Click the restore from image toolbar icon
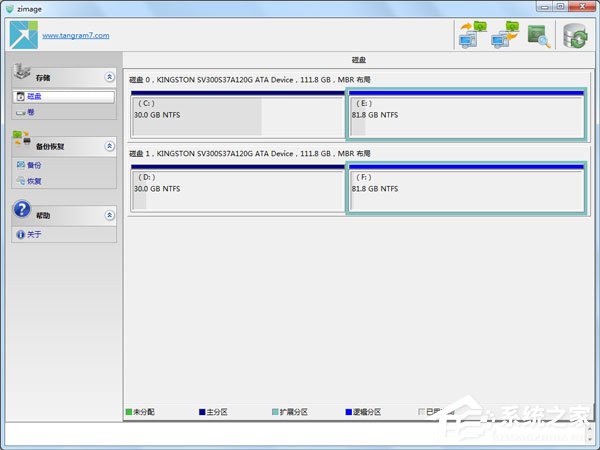This screenshot has width=600, height=450. coord(503,35)
